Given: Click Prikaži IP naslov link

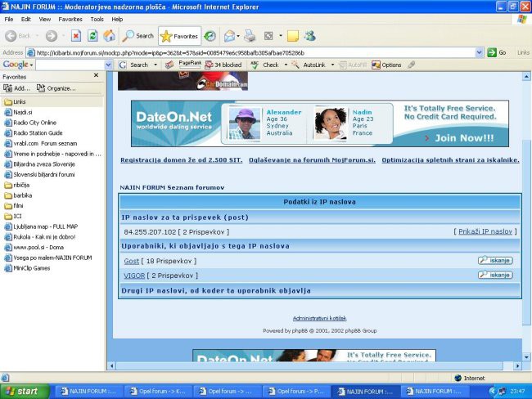Looking at the screenshot, I should coord(485,231).
